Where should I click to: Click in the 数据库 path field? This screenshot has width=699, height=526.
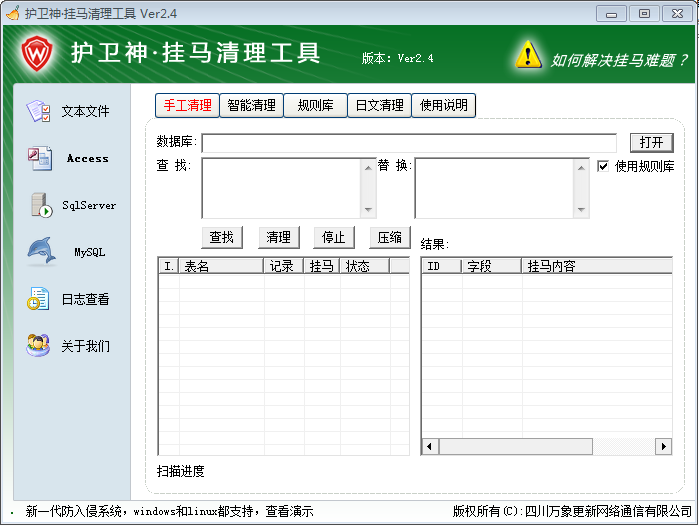coord(408,143)
